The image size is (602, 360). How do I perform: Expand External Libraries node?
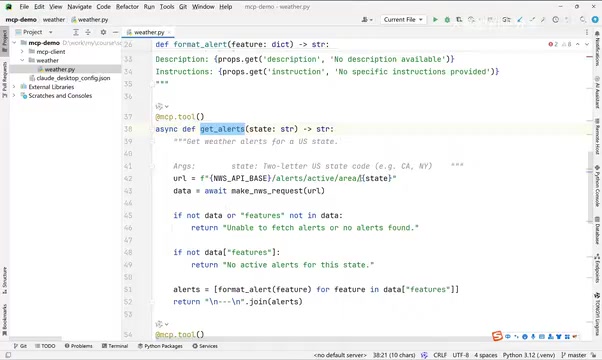pos(14,87)
